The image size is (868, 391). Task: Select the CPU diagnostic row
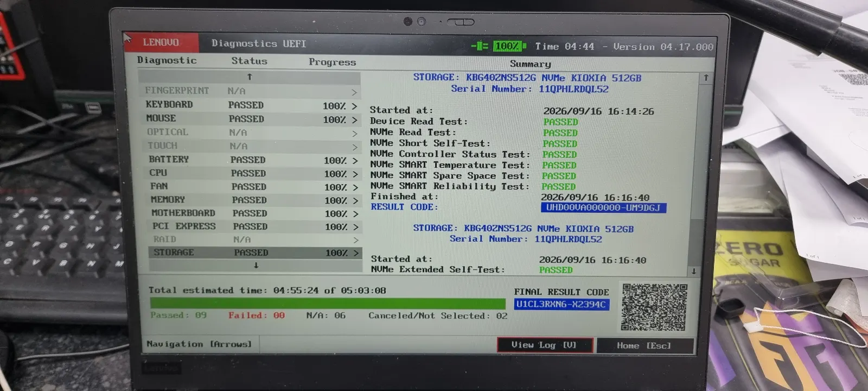253,173
